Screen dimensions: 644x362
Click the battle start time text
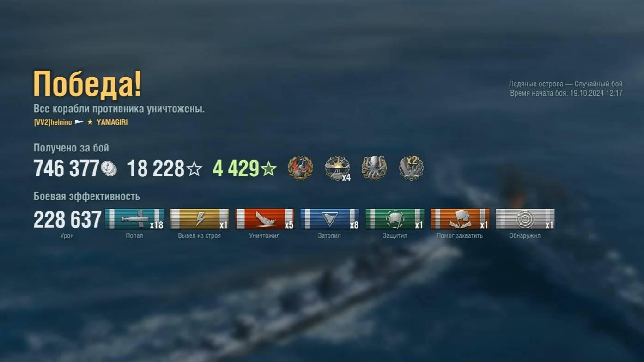pos(566,93)
